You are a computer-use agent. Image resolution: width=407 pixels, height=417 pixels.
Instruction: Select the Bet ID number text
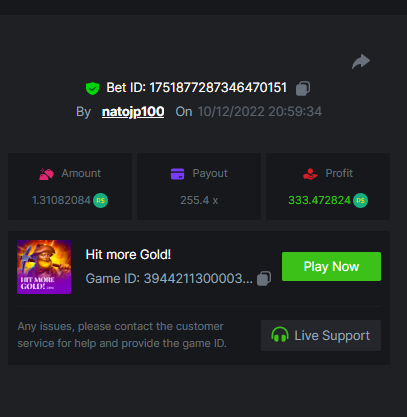click(218, 88)
